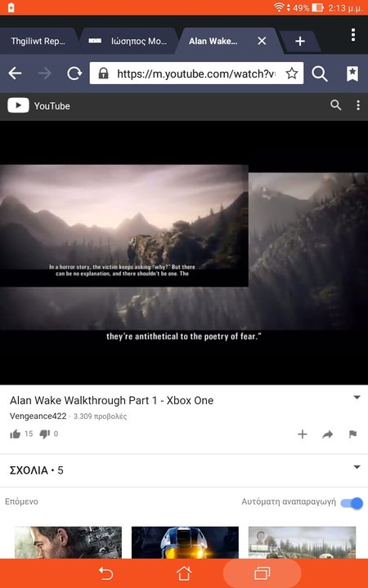Dislike the video with thumbs down
This screenshot has width=368, height=588.
click(x=45, y=434)
